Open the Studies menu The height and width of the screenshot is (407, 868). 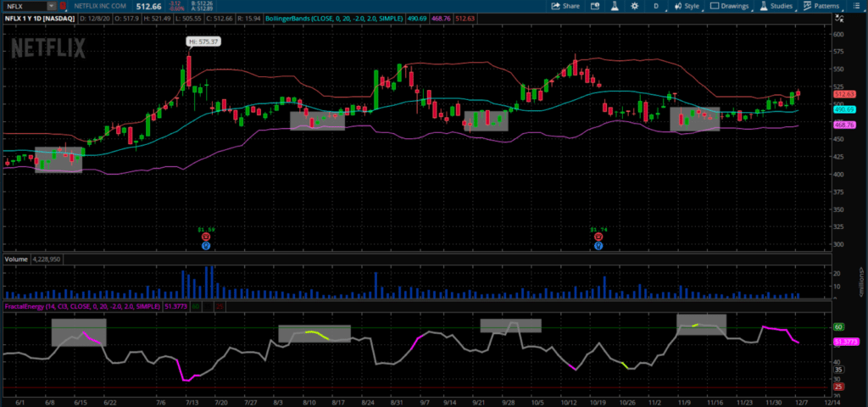tap(776, 6)
